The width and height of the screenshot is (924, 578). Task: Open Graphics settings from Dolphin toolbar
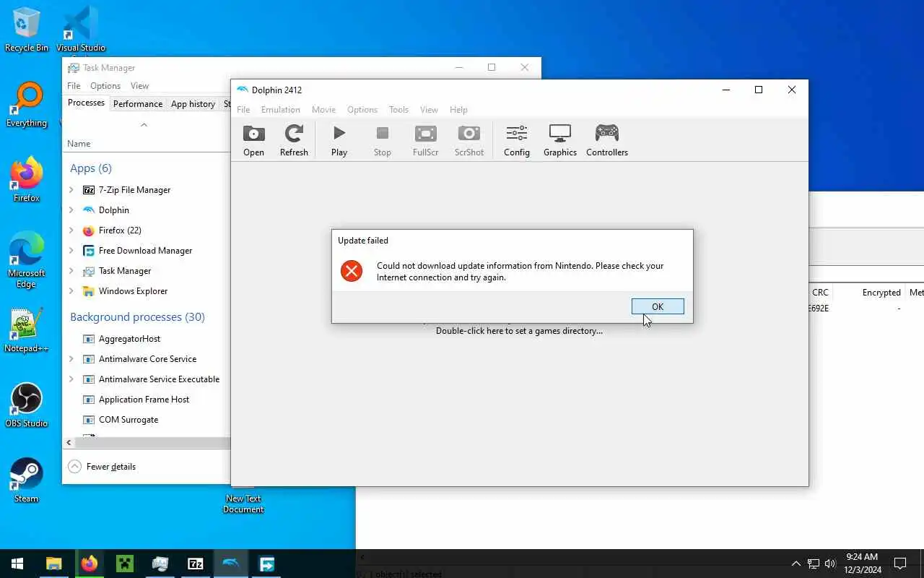[x=560, y=140]
